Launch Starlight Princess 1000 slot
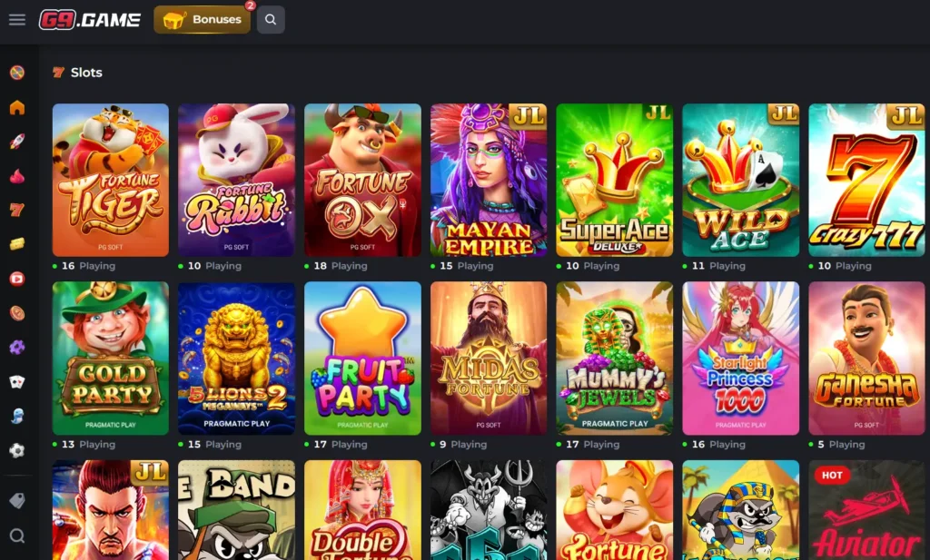The image size is (930, 560). [x=741, y=359]
